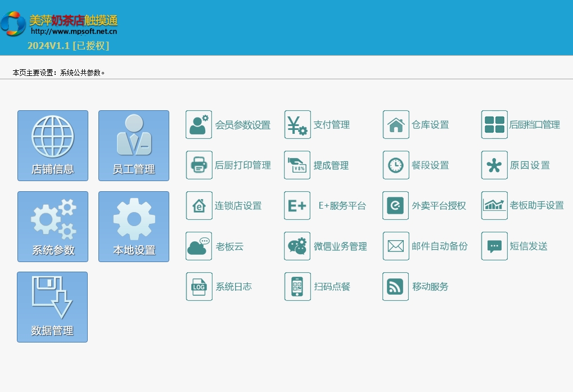Screen dimensions: 573x392
Task: Open the 店铺信息 globe tile
Action: tap(53, 146)
